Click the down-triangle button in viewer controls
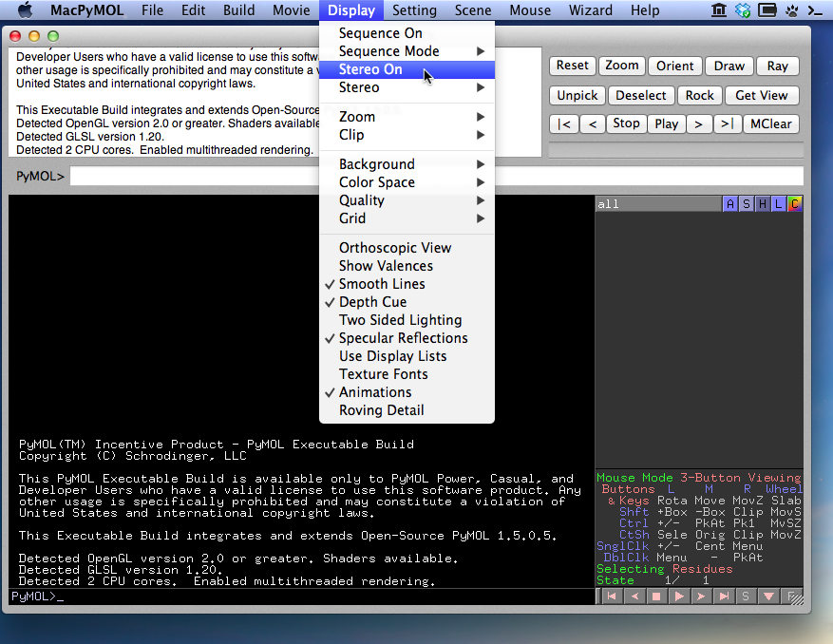The width and height of the screenshot is (833, 644). tap(768, 597)
